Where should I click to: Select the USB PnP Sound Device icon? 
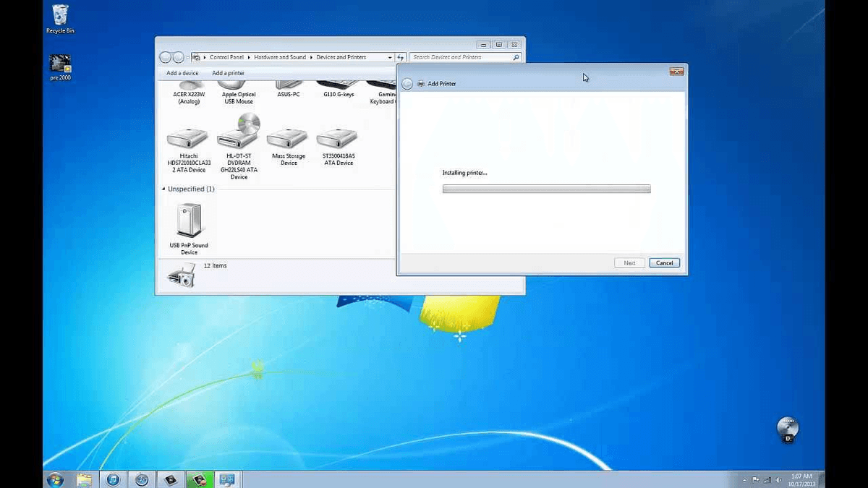(x=189, y=221)
